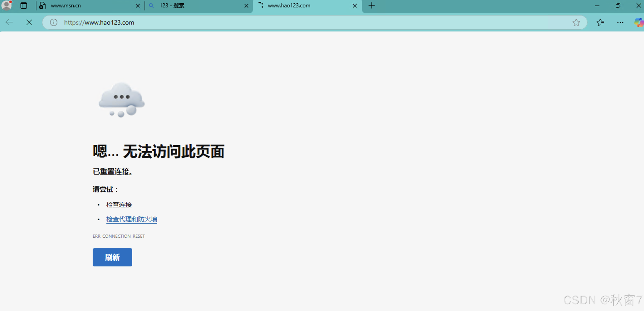The image size is (644, 311).
Task: Open the Copilot sidebar icon
Action: (x=639, y=23)
